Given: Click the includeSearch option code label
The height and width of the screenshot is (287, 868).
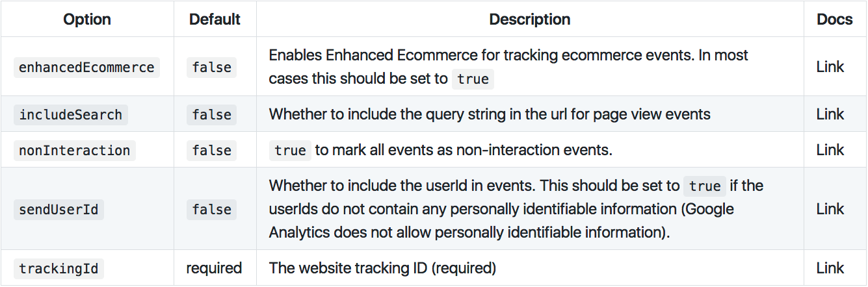Looking at the screenshot, I should [x=70, y=115].
